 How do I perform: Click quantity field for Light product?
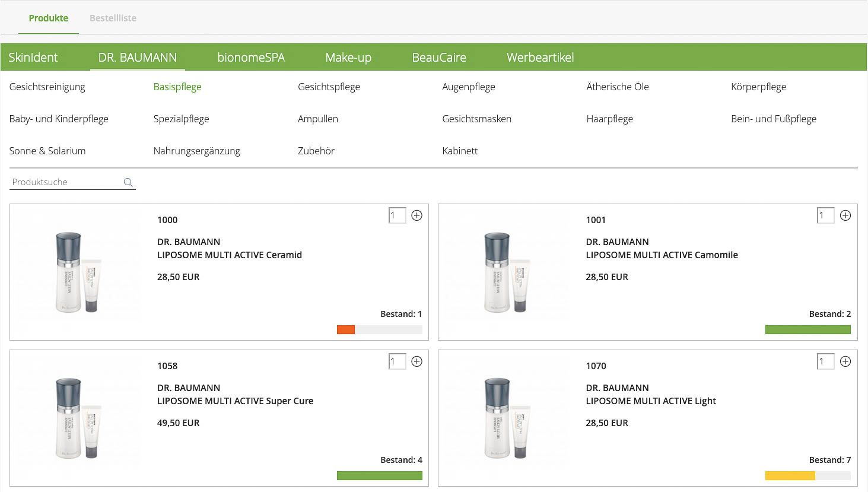(x=826, y=361)
